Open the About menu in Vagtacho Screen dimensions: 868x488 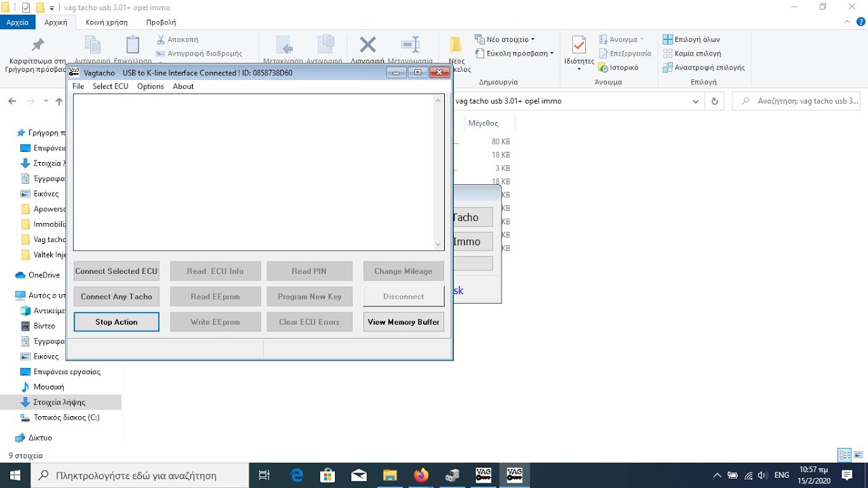click(183, 86)
